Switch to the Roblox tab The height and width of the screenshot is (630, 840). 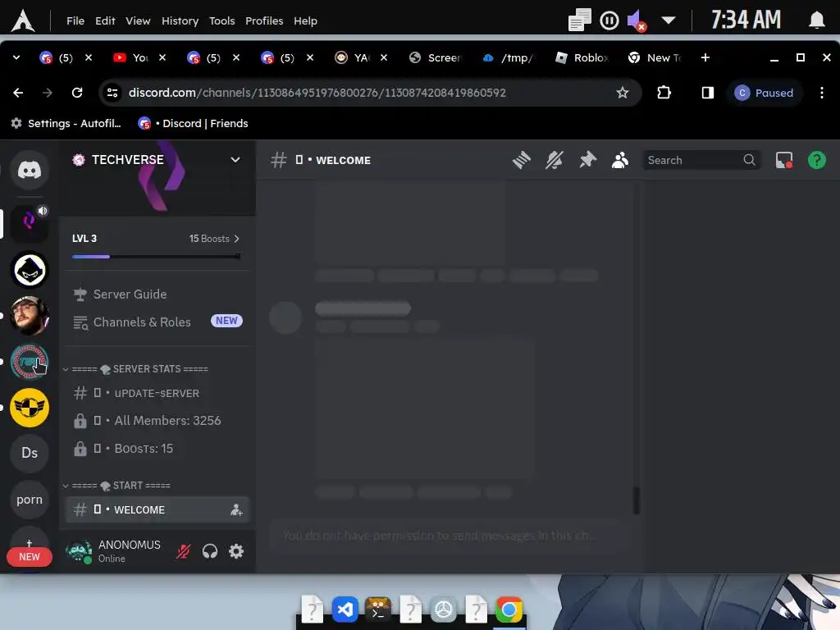point(582,57)
